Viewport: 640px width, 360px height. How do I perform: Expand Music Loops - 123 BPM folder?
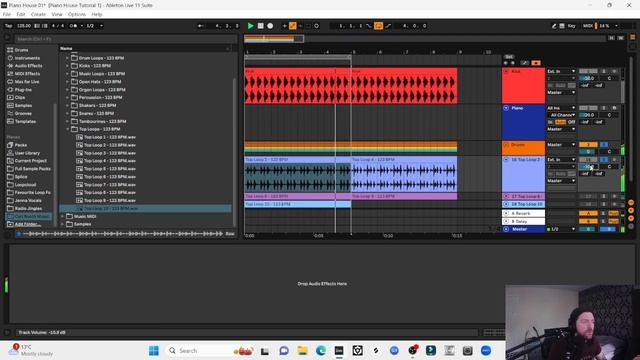tap(67, 74)
